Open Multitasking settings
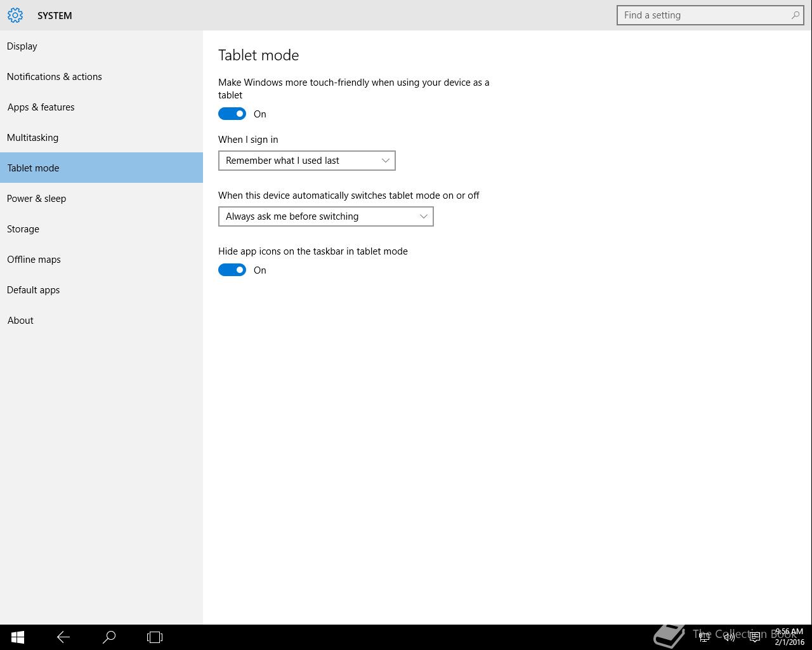812x650 pixels. (x=101, y=137)
